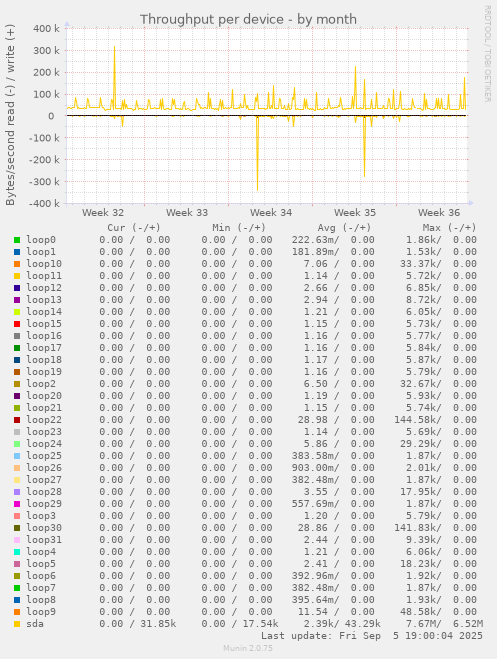
Task: Click the '400 k' y-axis label
Action: coord(46,29)
